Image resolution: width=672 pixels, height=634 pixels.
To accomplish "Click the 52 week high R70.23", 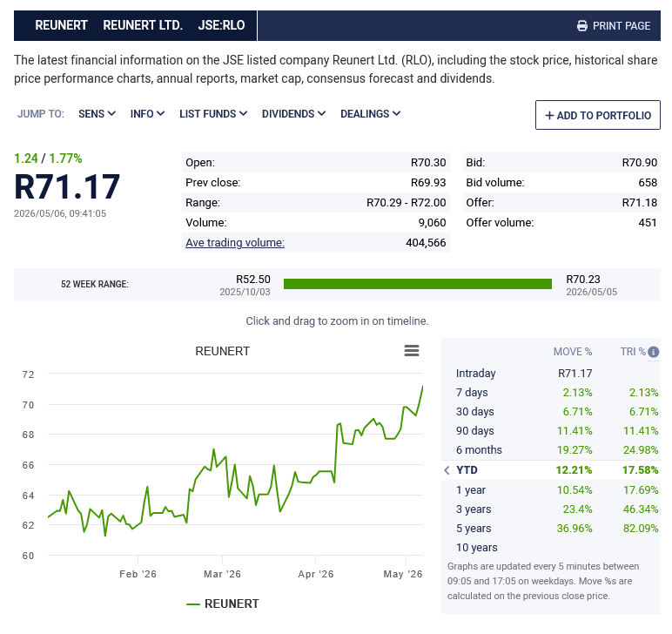I will click(583, 280).
